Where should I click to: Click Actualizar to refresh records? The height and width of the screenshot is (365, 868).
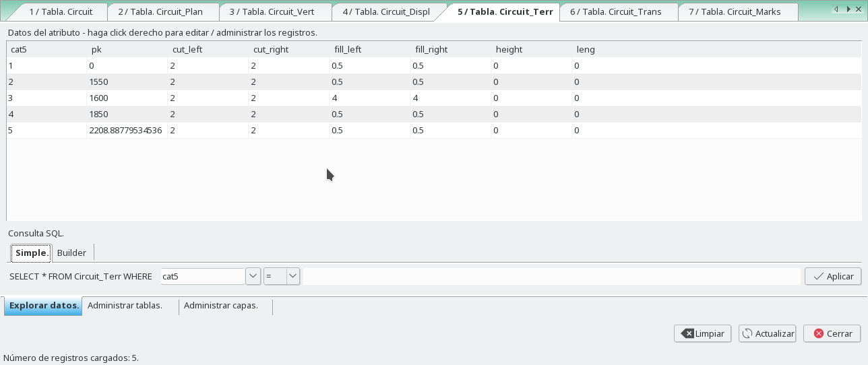768,333
